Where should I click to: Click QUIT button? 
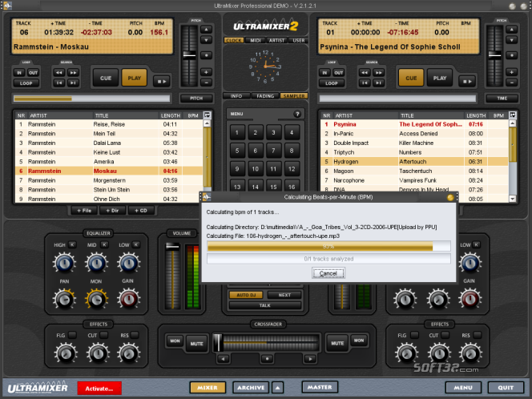pyautogui.click(x=506, y=388)
